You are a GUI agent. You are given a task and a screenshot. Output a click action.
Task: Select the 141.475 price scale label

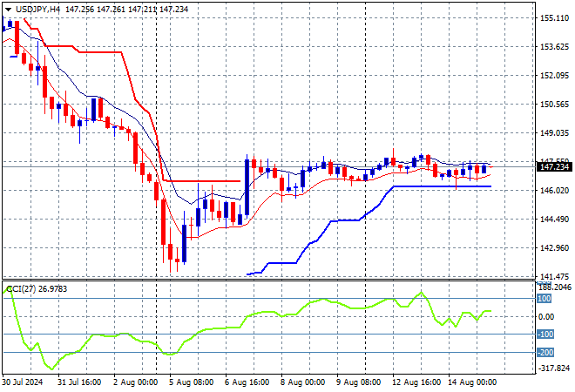[x=554, y=276]
